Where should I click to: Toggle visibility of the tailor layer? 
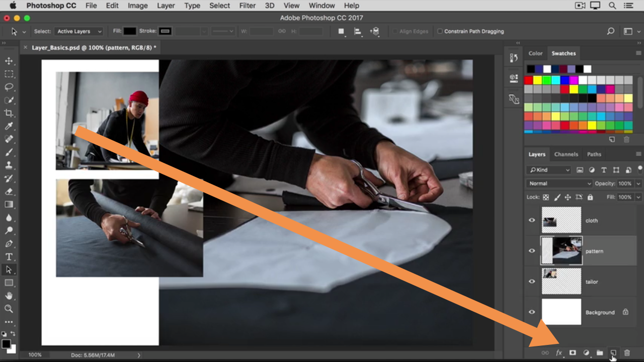pos(532,282)
